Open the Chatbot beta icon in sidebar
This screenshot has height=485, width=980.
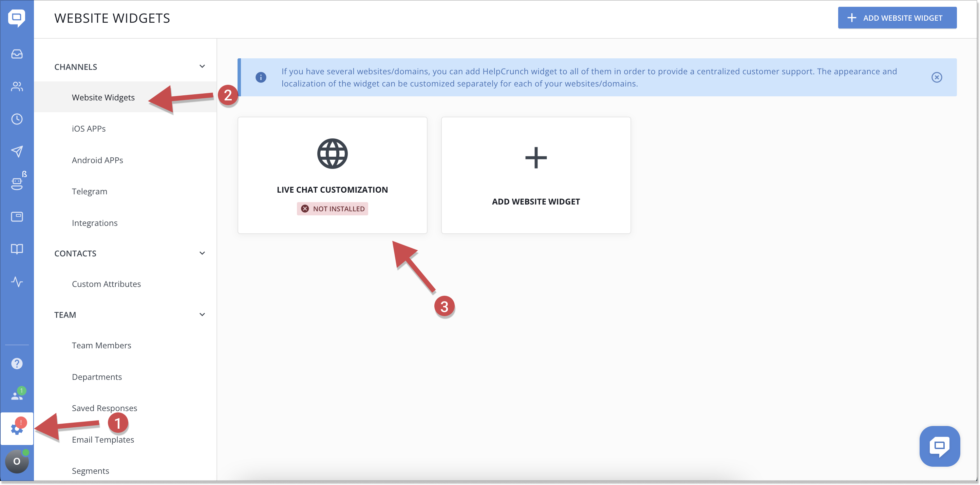(17, 182)
